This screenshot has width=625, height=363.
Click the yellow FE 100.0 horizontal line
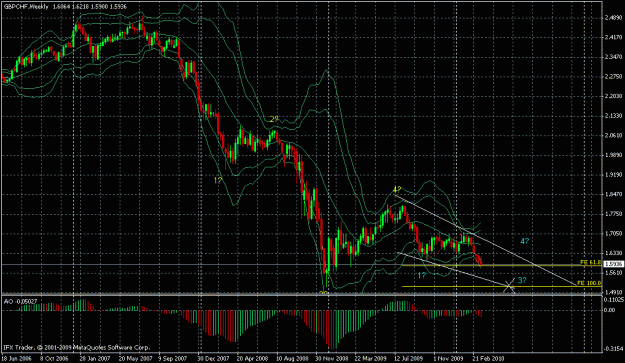click(x=501, y=286)
